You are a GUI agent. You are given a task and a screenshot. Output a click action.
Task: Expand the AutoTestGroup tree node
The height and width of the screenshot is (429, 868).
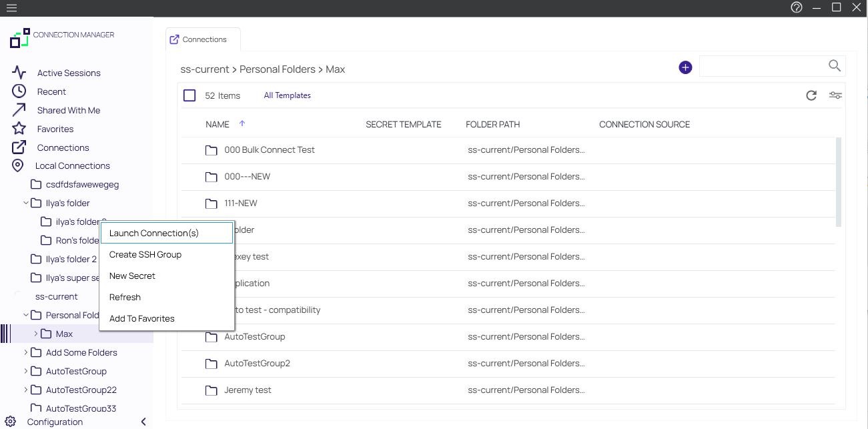[x=26, y=371]
